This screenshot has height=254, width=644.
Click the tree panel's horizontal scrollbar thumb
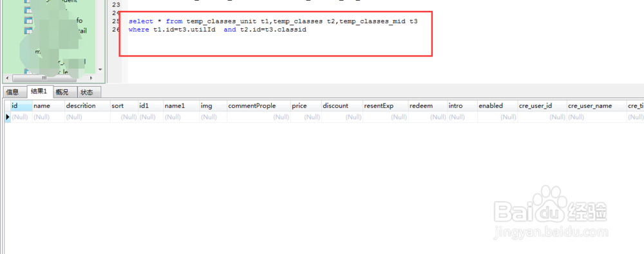tap(44, 78)
